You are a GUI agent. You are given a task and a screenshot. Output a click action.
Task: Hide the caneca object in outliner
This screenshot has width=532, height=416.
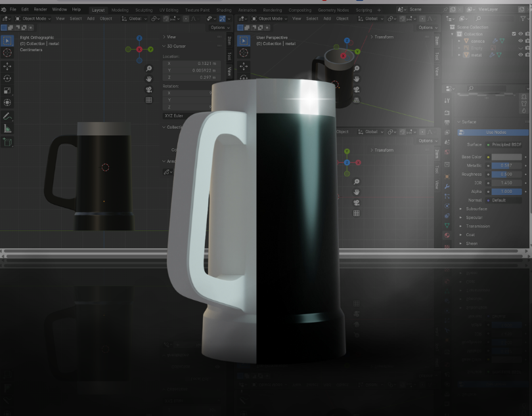520,41
